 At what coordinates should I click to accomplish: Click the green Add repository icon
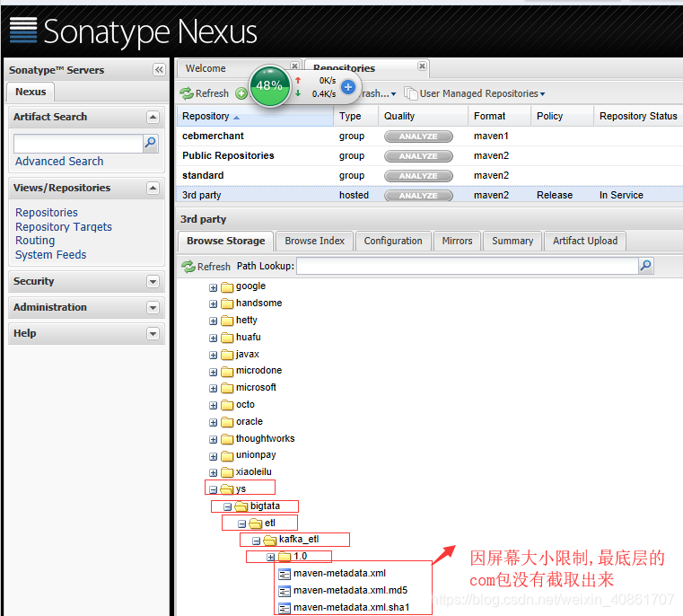(x=241, y=93)
